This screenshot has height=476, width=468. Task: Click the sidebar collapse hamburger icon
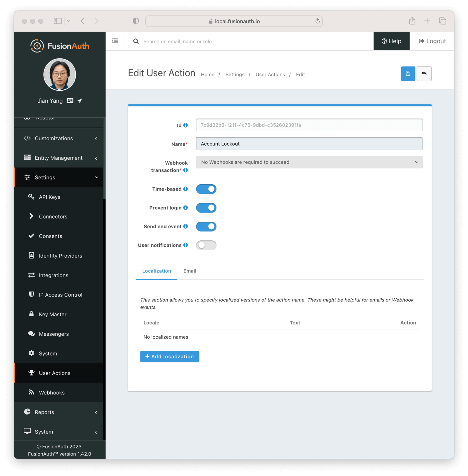coord(114,41)
